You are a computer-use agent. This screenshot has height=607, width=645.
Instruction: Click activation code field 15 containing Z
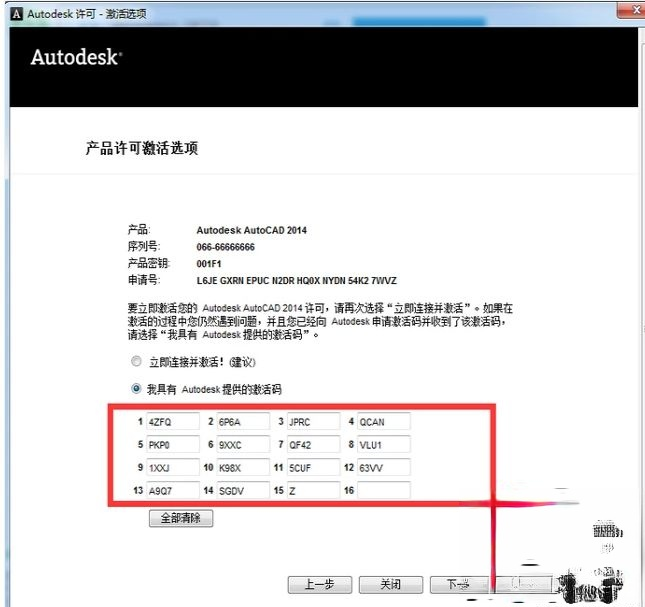coord(313,490)
